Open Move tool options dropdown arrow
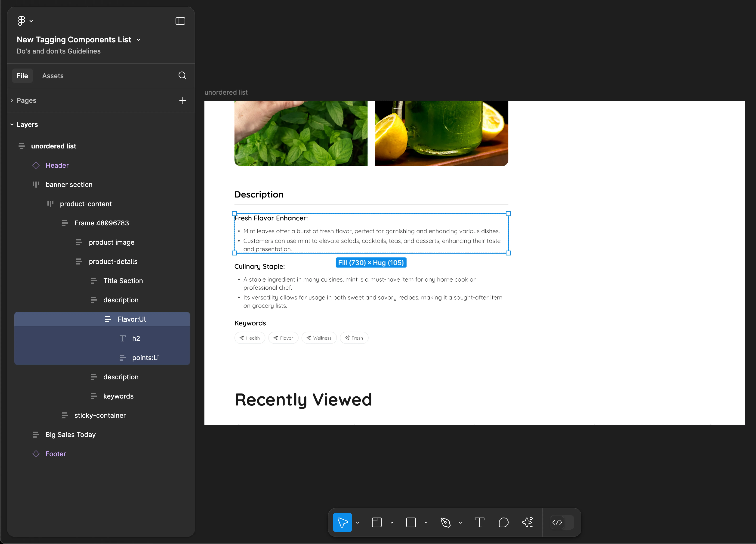The width and height of the screenshot is (756, 544). point(358,522)
